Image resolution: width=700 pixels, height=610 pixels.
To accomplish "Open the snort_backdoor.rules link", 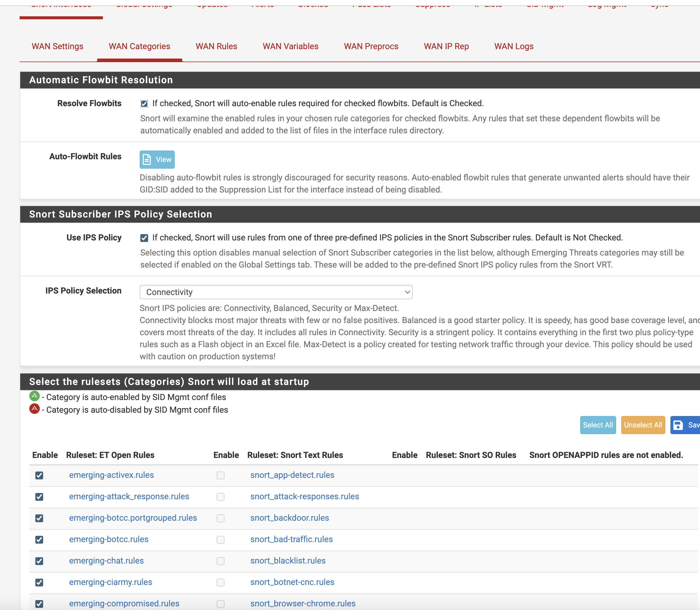I will point(289,518).
